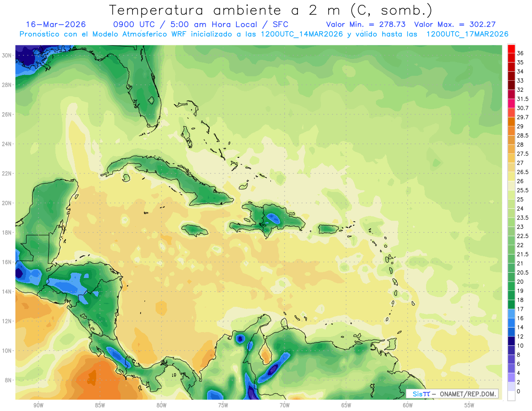This screenshot has height=411, width=532.
Task: Click the '31.5' label on the color scale
Action: 523,99
